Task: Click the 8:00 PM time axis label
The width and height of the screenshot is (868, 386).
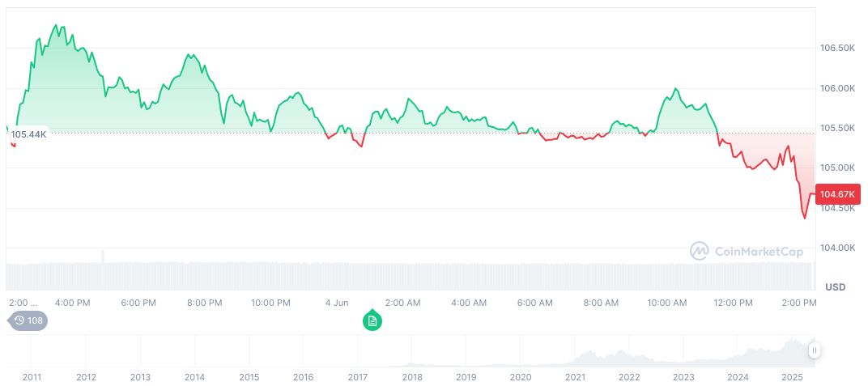Action: (204, 303)
